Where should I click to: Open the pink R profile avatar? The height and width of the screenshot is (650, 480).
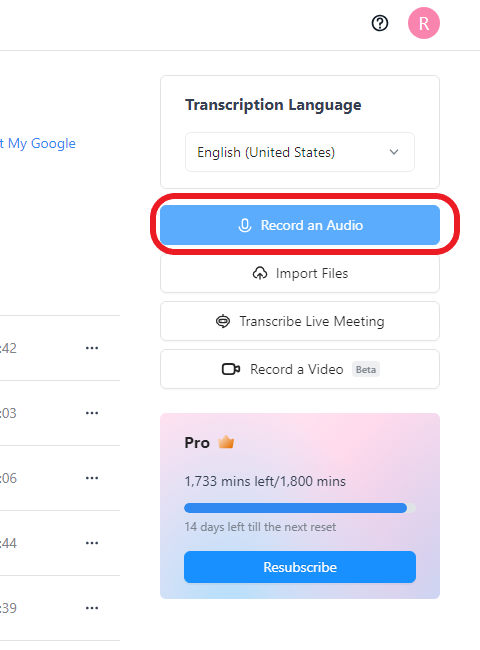pyautogui.click(x=424, y=23)
